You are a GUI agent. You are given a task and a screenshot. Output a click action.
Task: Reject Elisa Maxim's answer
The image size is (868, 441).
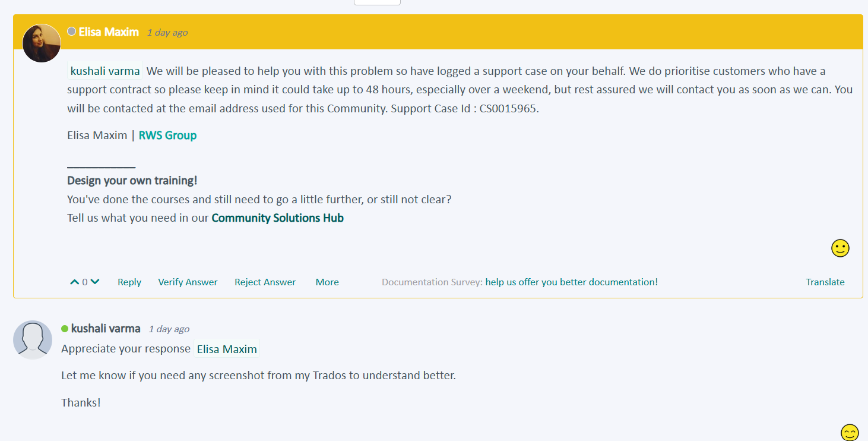click(x=265, y=282)
